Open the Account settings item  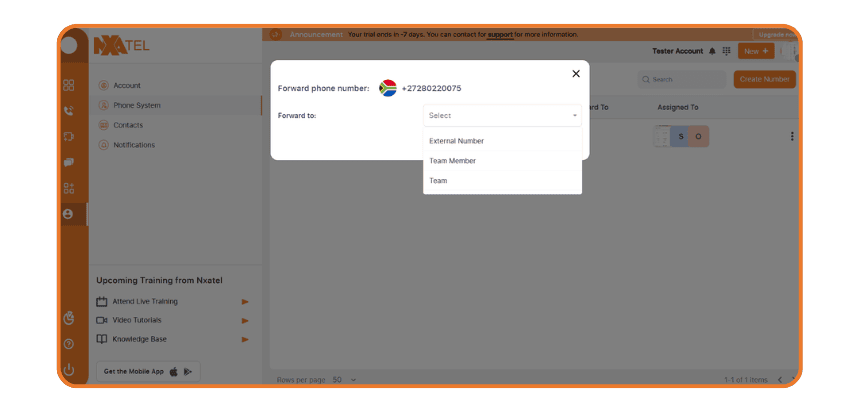[x=127, y=85]
